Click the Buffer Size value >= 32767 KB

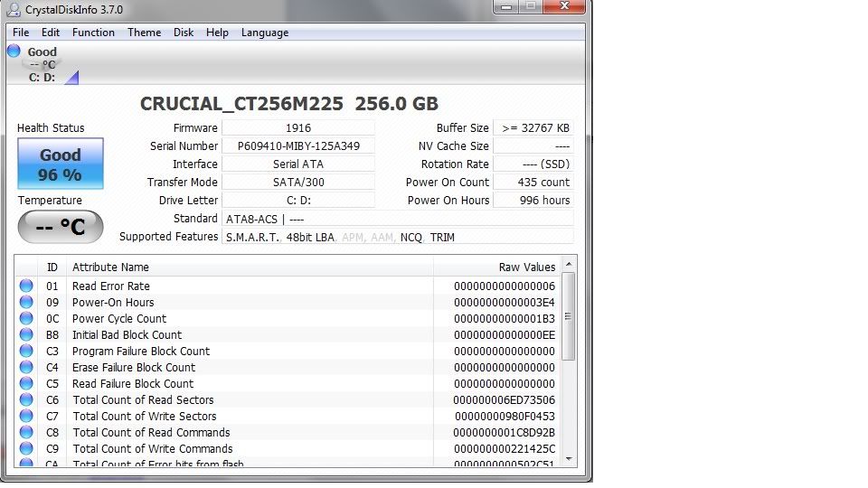[x=533, y=127]
